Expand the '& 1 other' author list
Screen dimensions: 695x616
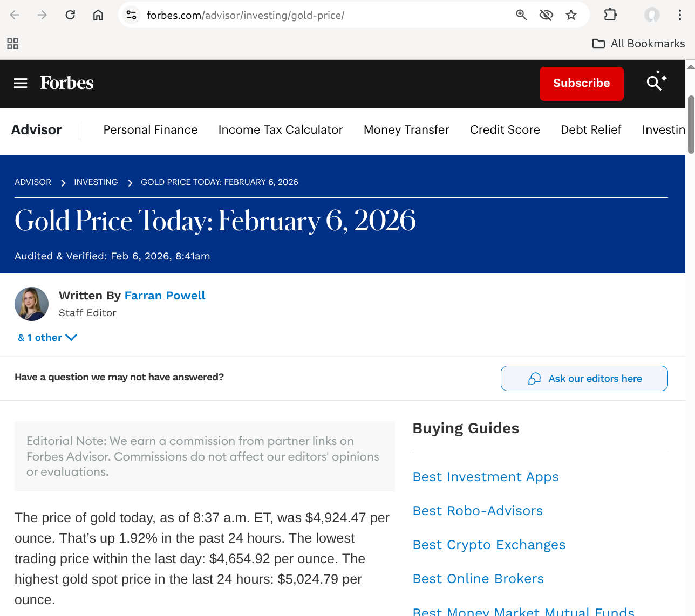pos(47,337)
